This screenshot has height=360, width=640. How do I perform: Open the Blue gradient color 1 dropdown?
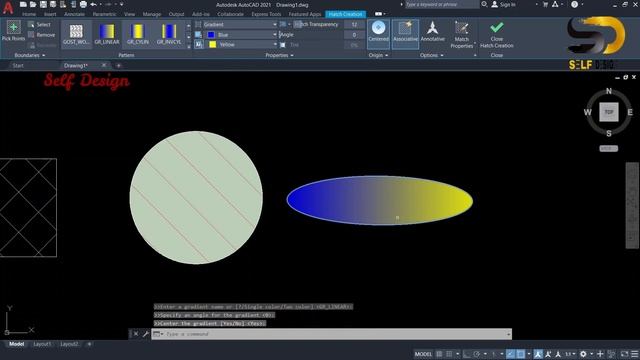(x=242, y=35)
